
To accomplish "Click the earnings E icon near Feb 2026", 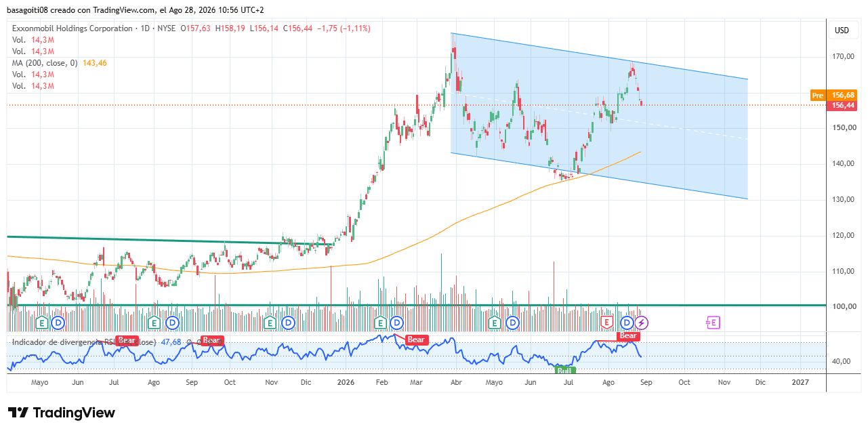I will 380,323.
